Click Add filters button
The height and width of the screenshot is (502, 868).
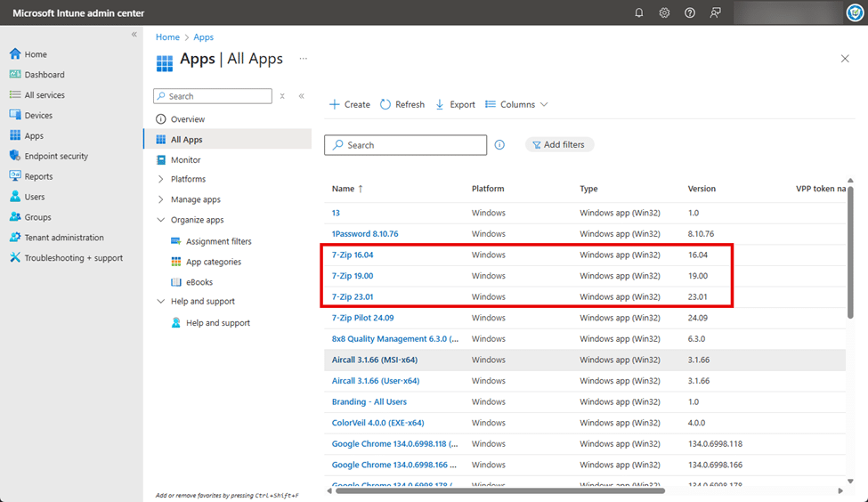[x=559, y=145]
